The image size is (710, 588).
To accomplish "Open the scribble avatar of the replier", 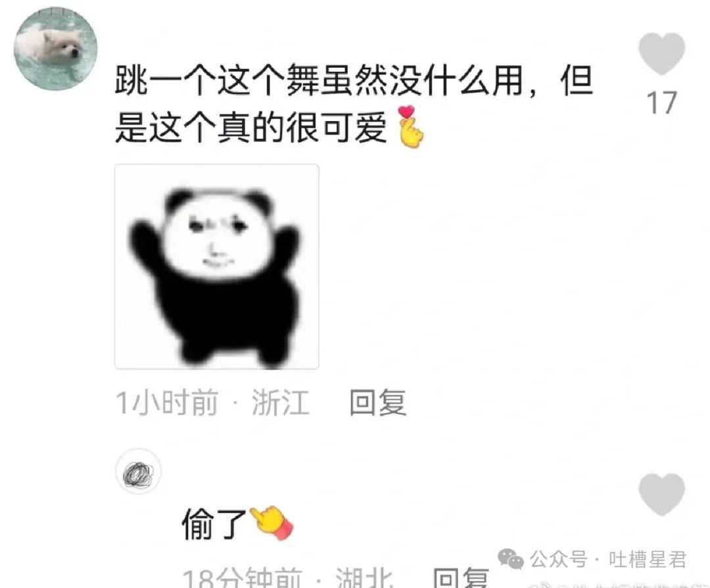I will (139, 471).
